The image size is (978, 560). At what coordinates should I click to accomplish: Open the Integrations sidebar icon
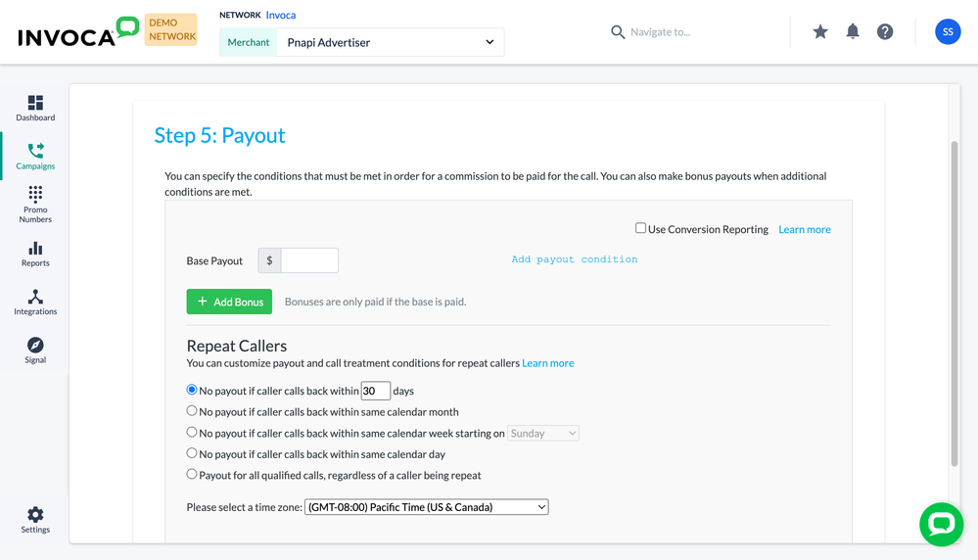pyautogui.click(x=35, y=303)
